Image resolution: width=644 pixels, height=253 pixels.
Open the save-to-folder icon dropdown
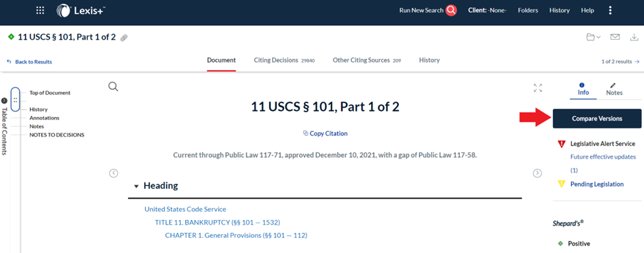pyautogui.click(x=593, y=38)
